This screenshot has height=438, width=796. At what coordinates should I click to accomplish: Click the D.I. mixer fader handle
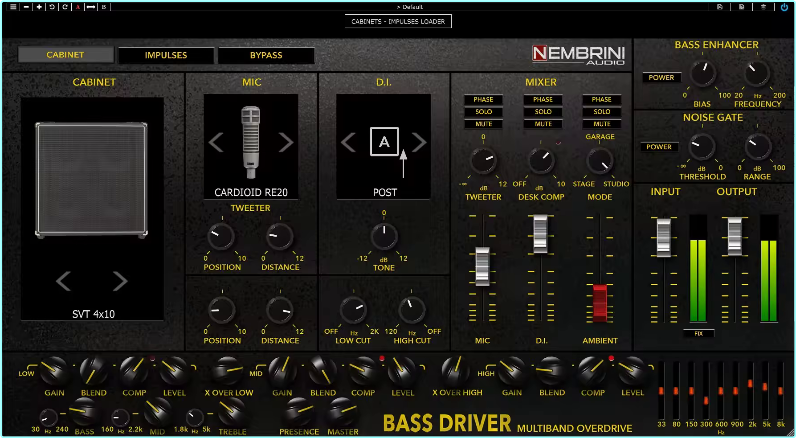[x=541, y=234]
